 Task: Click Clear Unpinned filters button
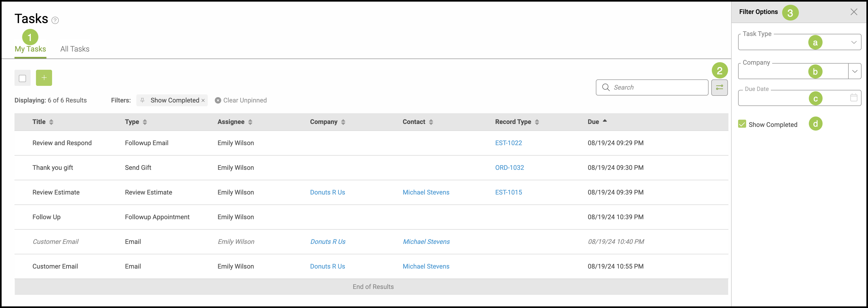[241, 100]
